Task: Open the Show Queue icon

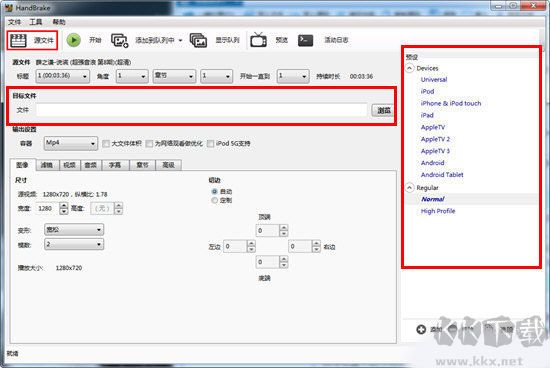Action: tap(198, 40)
